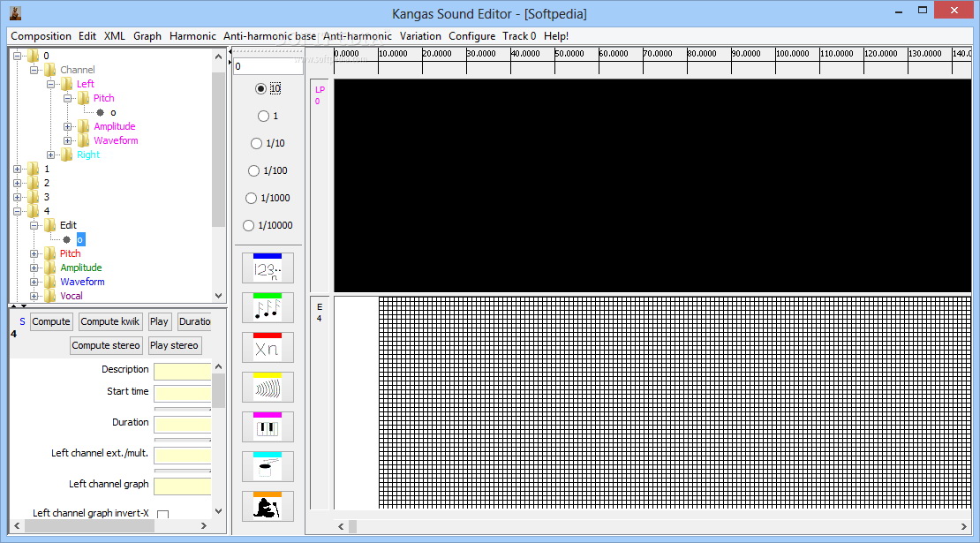The image size is (980, 543).
Task: Click the magenta Left folder icon
Action: [x=67, y=84]
